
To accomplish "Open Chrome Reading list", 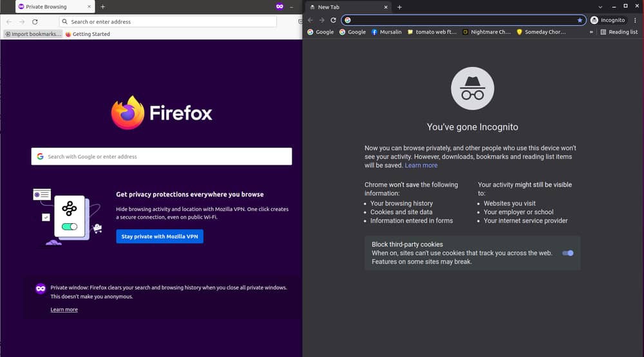I will [619, 32].
